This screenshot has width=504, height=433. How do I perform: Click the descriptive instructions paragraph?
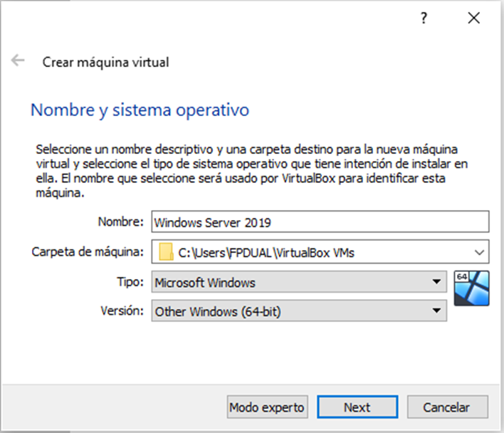pos(252,171)
